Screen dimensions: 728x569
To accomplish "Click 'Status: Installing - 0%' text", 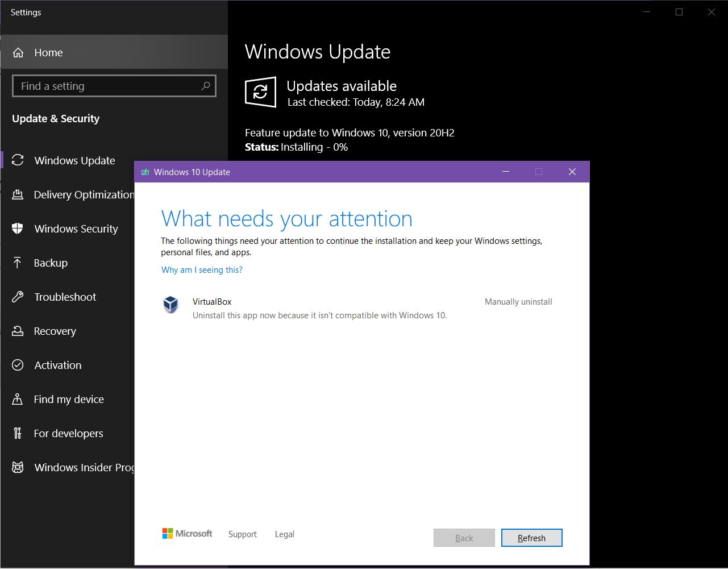I will coord(296,147).
